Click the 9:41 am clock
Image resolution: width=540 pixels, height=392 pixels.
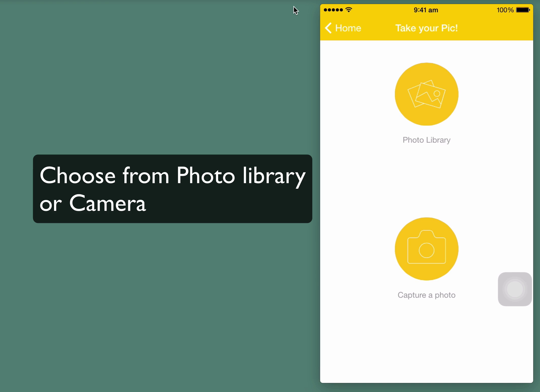[426, 10]
